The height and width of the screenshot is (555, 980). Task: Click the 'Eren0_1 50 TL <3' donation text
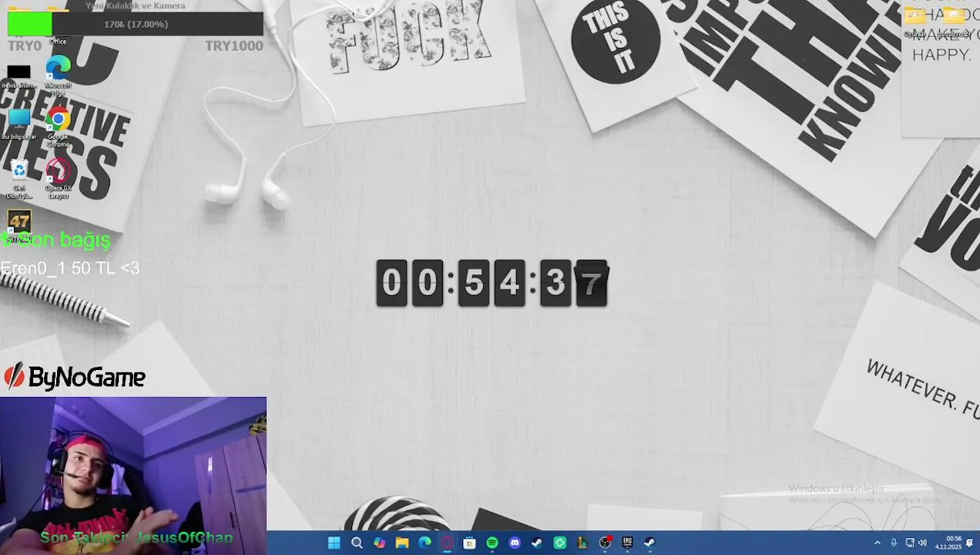click(70, 268)
